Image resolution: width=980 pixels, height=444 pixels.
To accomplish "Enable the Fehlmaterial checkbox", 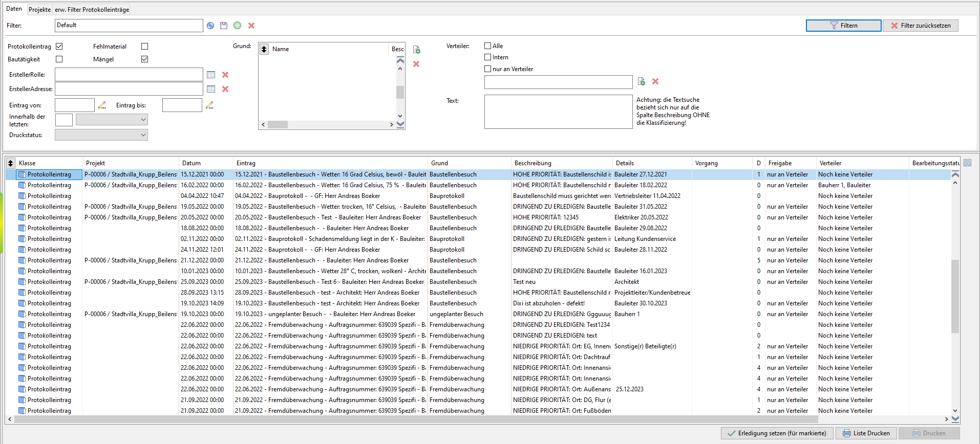I will (145, 47).
